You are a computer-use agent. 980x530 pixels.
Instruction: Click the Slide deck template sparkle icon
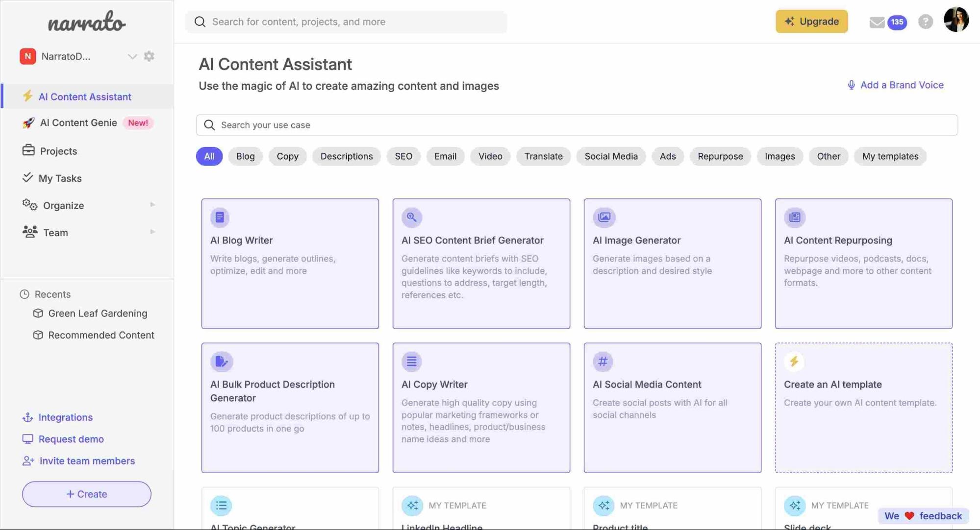(x=794, y=505)
